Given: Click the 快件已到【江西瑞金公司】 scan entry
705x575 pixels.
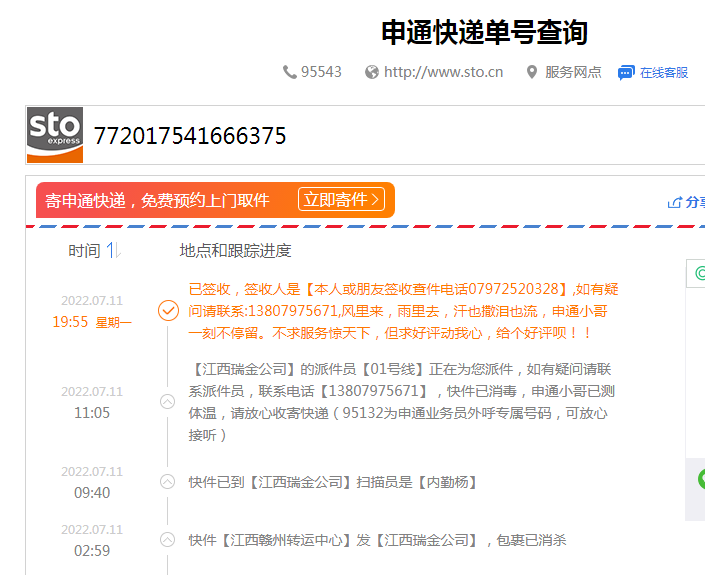Looking at the screenshot, I should coord(333,482).
